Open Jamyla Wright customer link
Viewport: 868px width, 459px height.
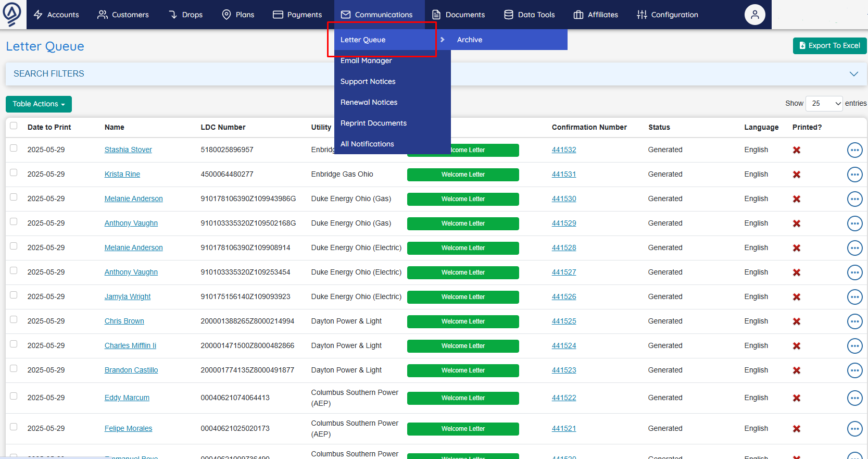pyautogui.click(x=128, y=297)
